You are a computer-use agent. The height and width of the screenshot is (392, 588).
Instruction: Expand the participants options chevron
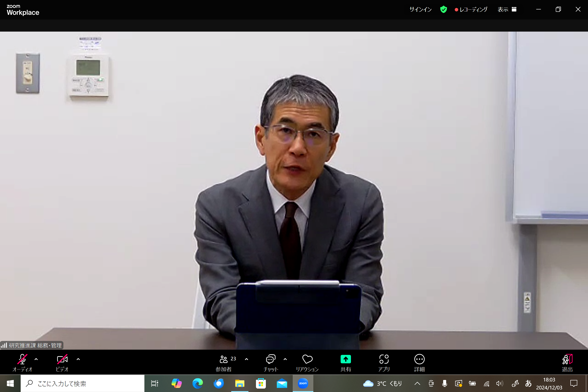point(247,359)
